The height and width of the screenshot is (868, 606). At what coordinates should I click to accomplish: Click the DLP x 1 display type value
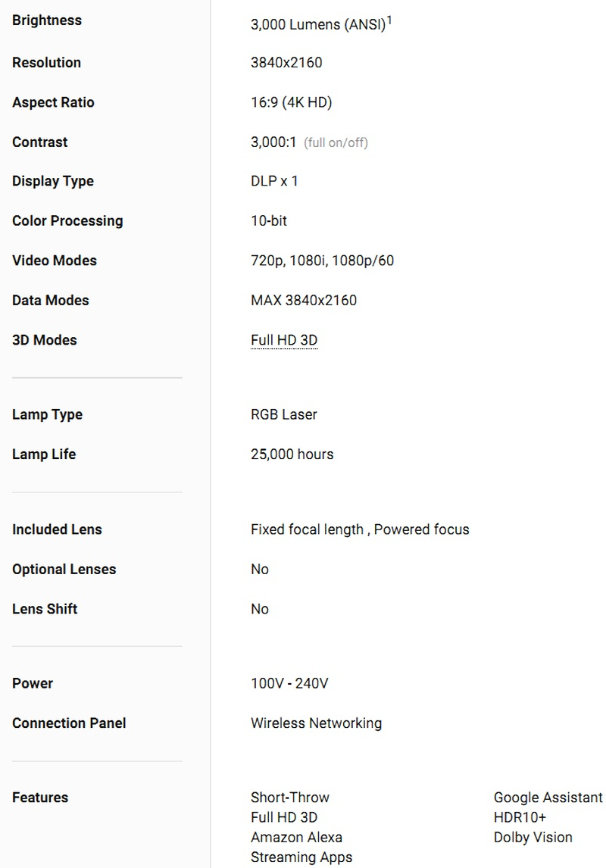click(274, 182)
